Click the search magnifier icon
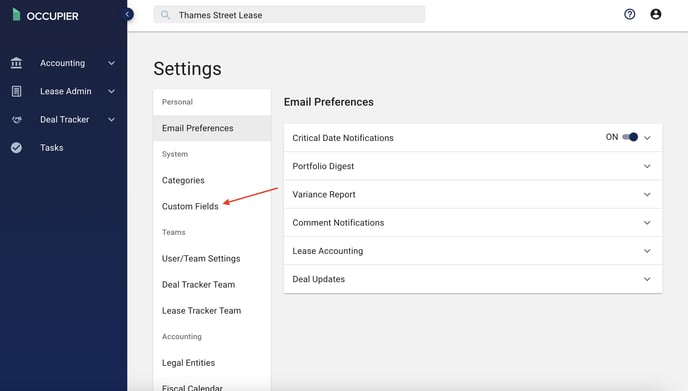This screenshot has width=688, height=391. (x=165, y=15)
